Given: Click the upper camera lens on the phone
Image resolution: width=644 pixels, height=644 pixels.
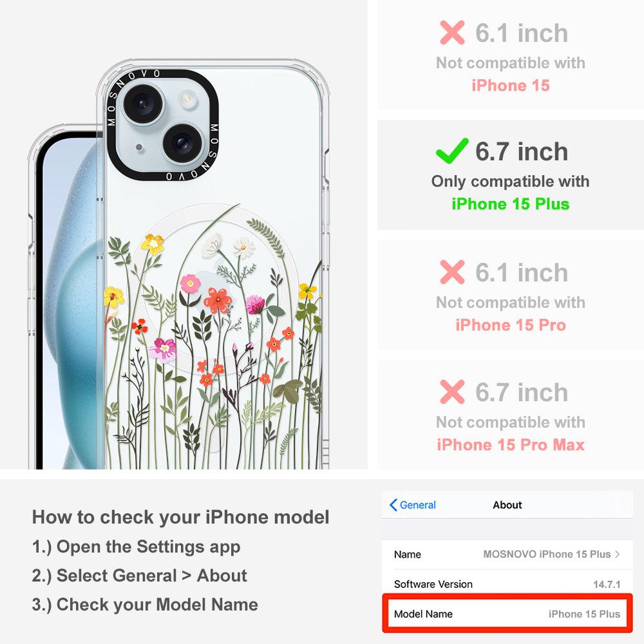Looking at the screenshot, I should (x=143, y=104).
